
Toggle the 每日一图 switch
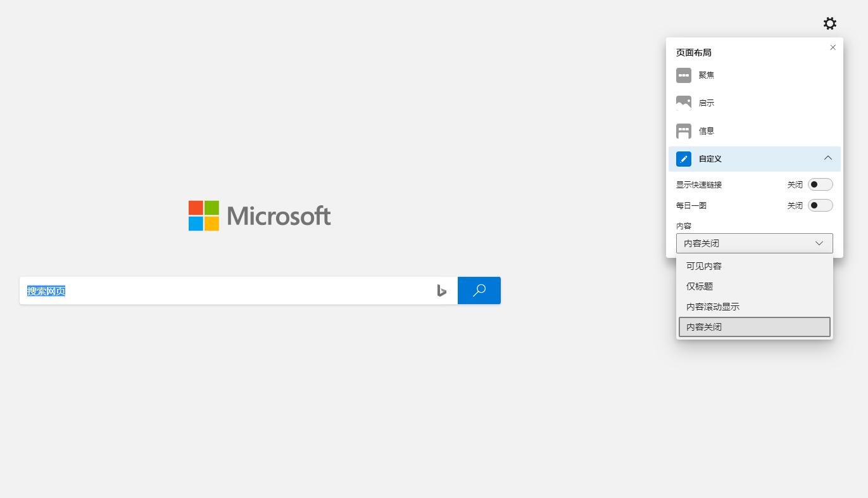point(820,205)
